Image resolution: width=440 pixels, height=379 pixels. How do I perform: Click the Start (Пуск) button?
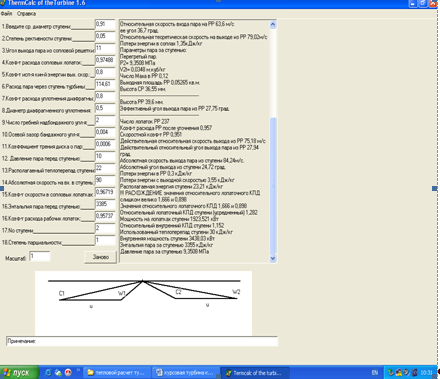[x=19, y=372]
